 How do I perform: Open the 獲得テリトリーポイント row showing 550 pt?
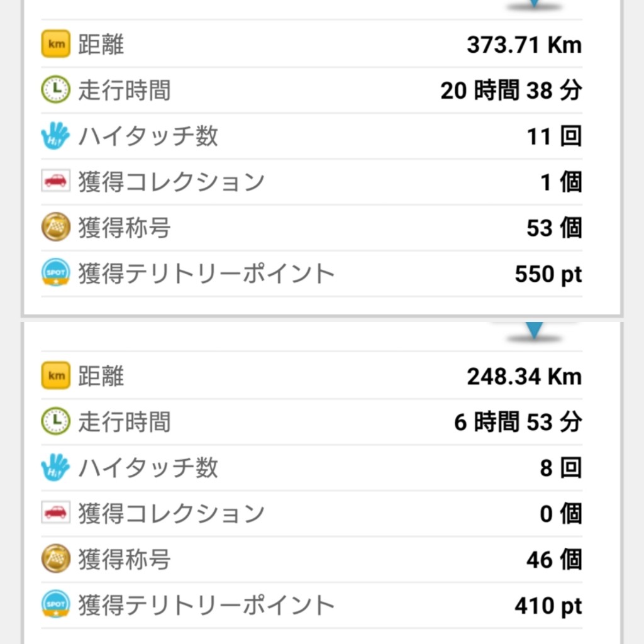312,274
